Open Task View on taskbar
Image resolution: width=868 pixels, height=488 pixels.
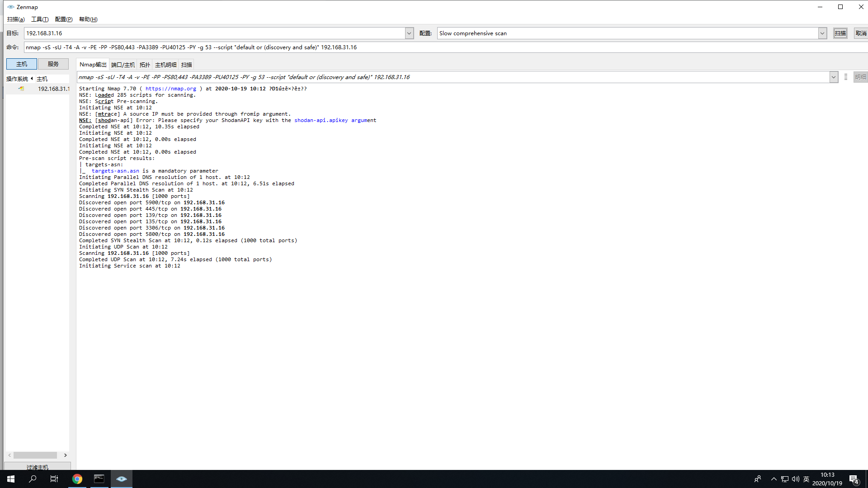[x=54, y=479]
